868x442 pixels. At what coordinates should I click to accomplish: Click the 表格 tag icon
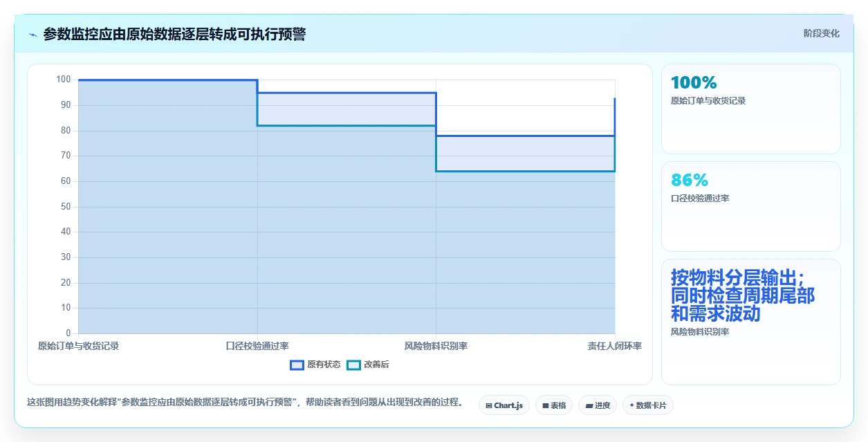[x=545, y=405]
